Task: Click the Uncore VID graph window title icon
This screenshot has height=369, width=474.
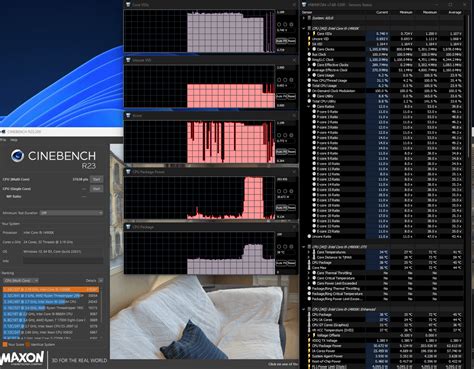Action: (x=128, y=60)
